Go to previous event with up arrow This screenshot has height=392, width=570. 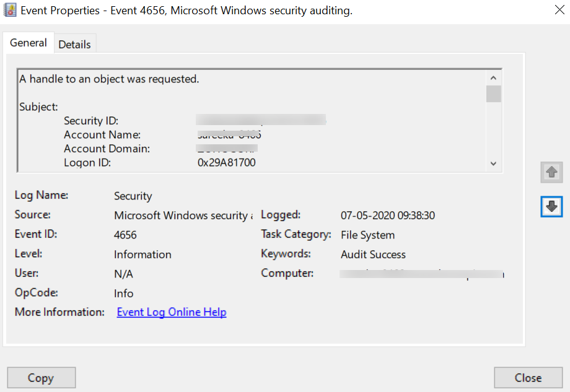551,173
